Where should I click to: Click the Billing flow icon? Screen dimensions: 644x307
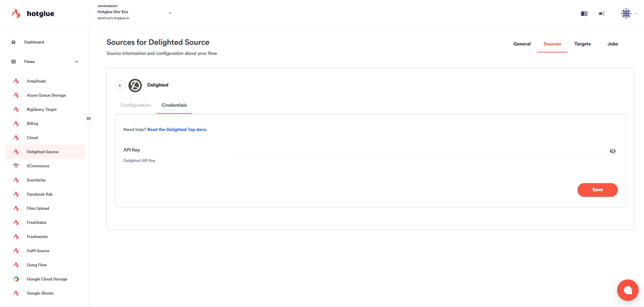pos(16,124)
